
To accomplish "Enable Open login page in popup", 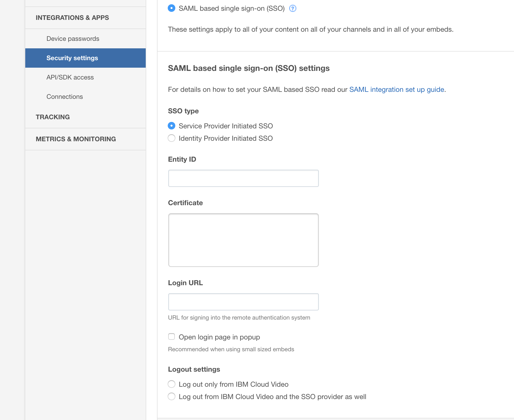I will click(172, 336).
